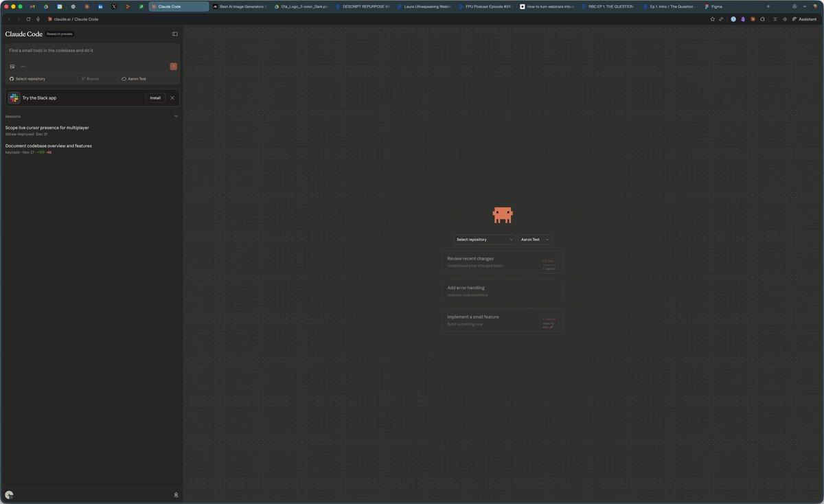Click the Slack app logo
This screenshot has height=504, width=824.
tap(14, 98)
